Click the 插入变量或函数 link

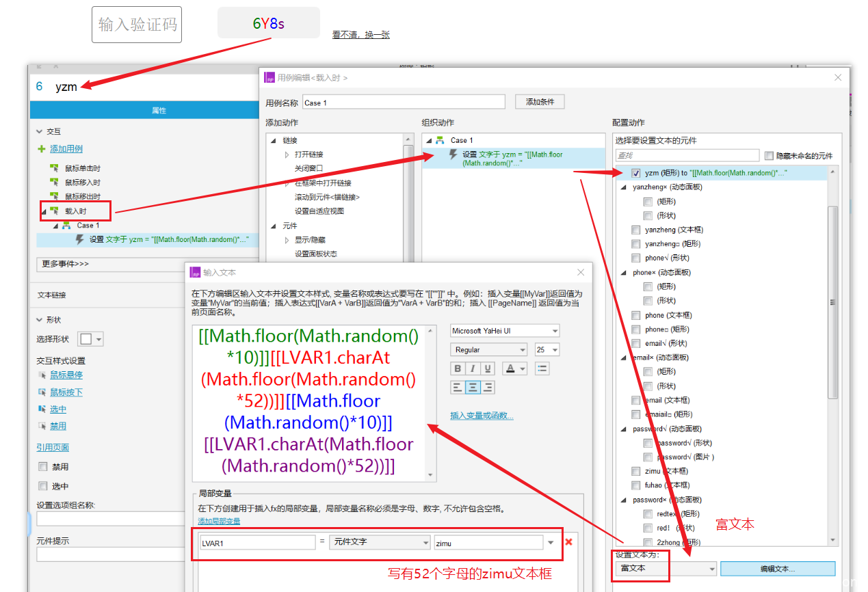(x=482, y=416)
